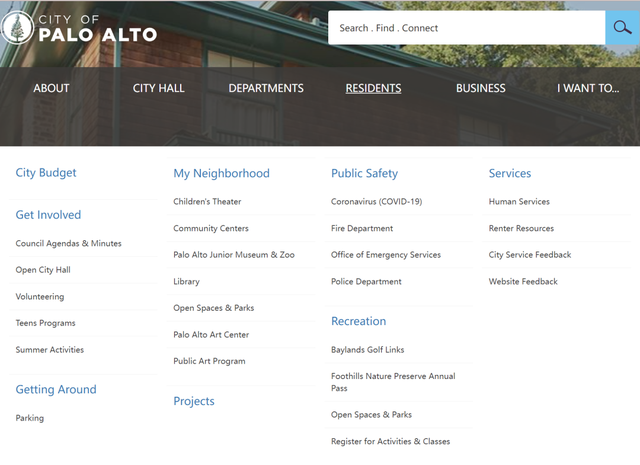This screenshot has height=465, width=640.
Task: Open the About menu
Action: 51,88
